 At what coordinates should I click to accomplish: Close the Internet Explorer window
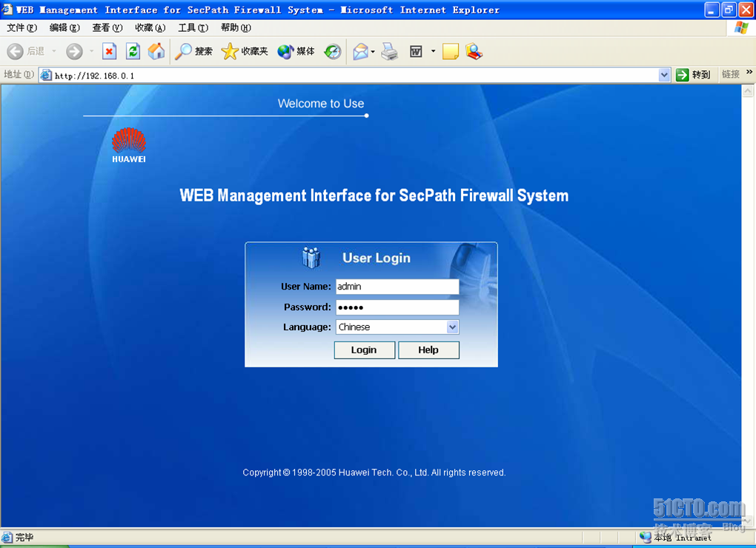click(746, 10)
